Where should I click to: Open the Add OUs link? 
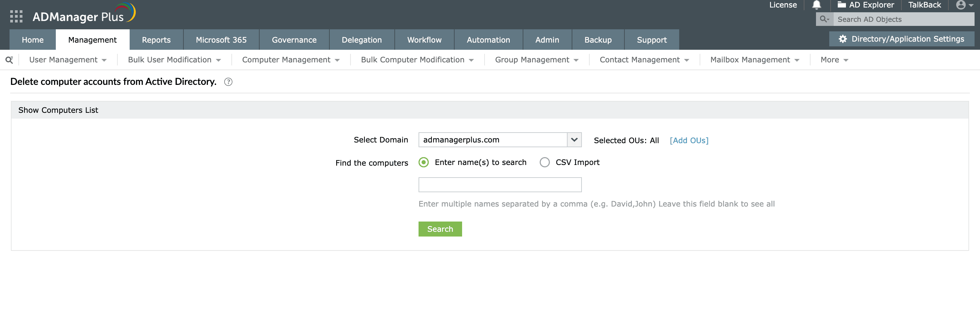[689, 140]
